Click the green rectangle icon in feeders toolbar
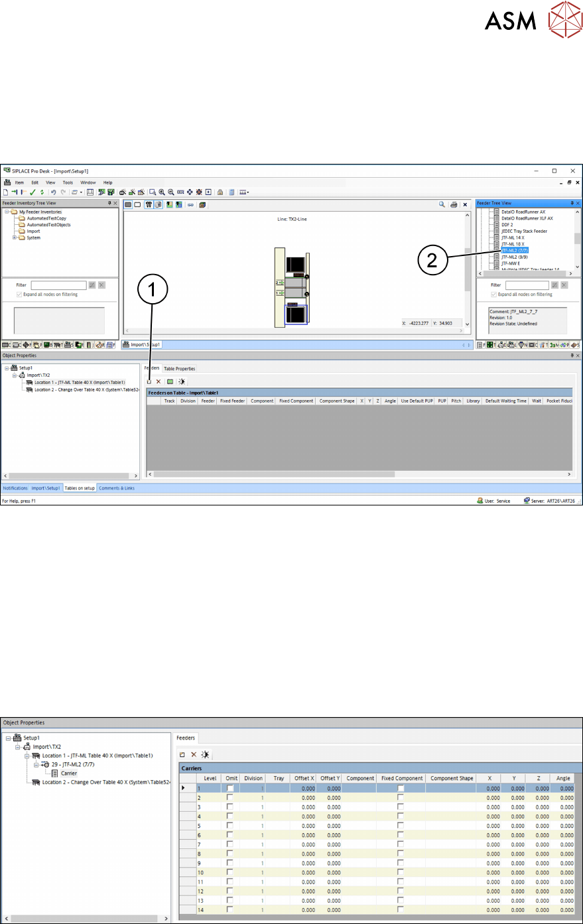Viewport: 583px width, 924px height. click(170, 381)
